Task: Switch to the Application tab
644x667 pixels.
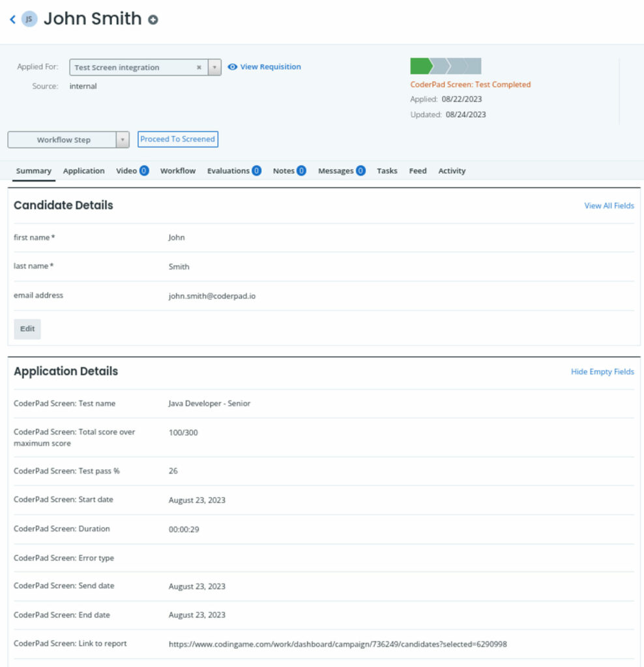Action: [83, 171]
